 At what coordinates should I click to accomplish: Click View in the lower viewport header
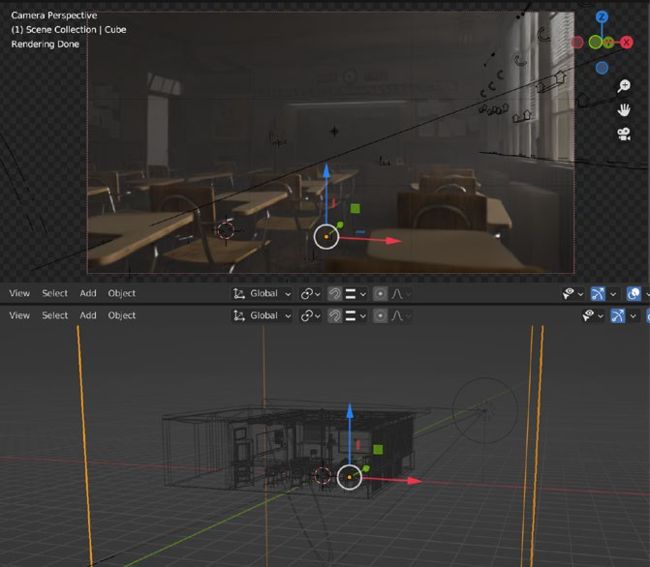(19, 316)
